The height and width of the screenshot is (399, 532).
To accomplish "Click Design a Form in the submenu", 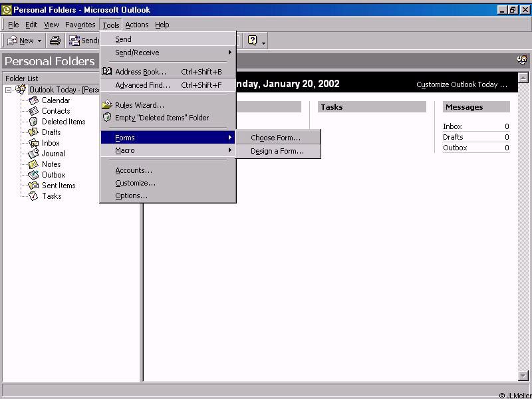I will (278, 151).
